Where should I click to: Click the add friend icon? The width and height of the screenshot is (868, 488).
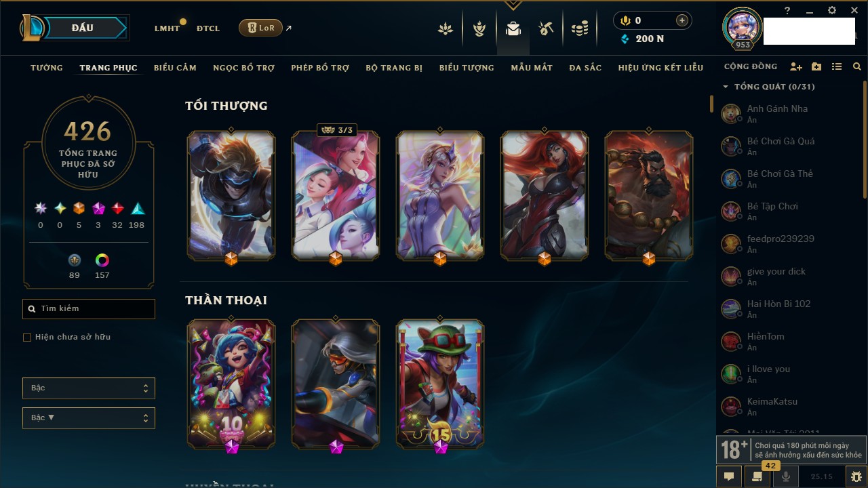[x=796, y=67]
